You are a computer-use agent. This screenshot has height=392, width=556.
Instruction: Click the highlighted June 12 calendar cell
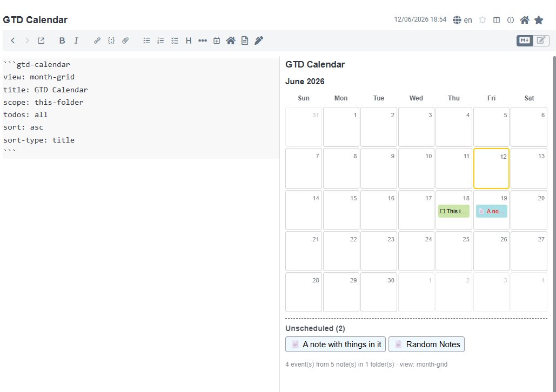click(491, 168)
